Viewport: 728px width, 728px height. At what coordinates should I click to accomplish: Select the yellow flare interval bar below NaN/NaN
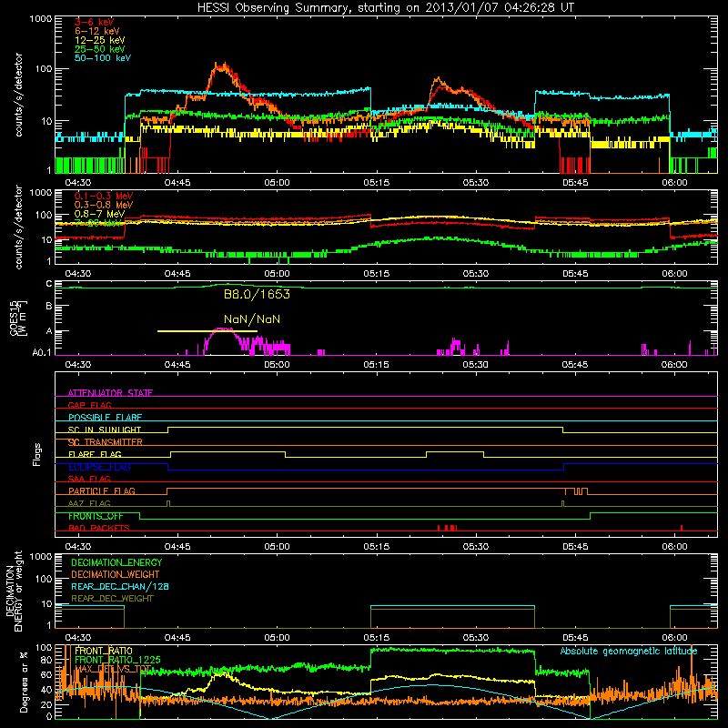pyautogui.click(x=207, y=331)
